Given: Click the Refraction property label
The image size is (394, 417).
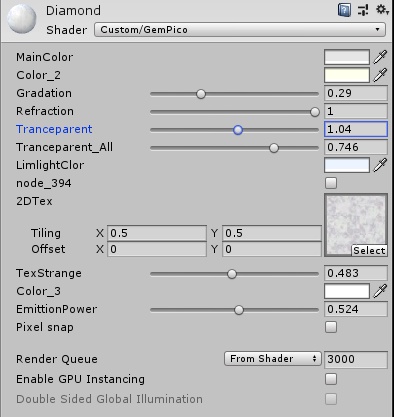Looking at the screenshot, I should pos(45,111).
